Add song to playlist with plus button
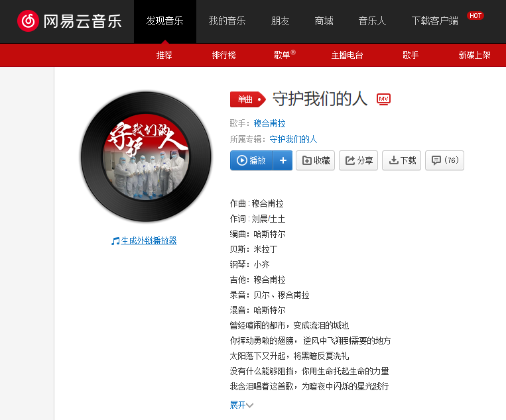The width and height of the screenshot is (506, 420). (283, 160)
